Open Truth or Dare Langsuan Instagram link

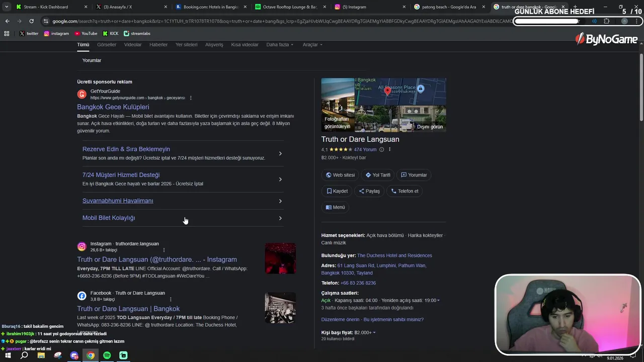[x=157, y=259]
